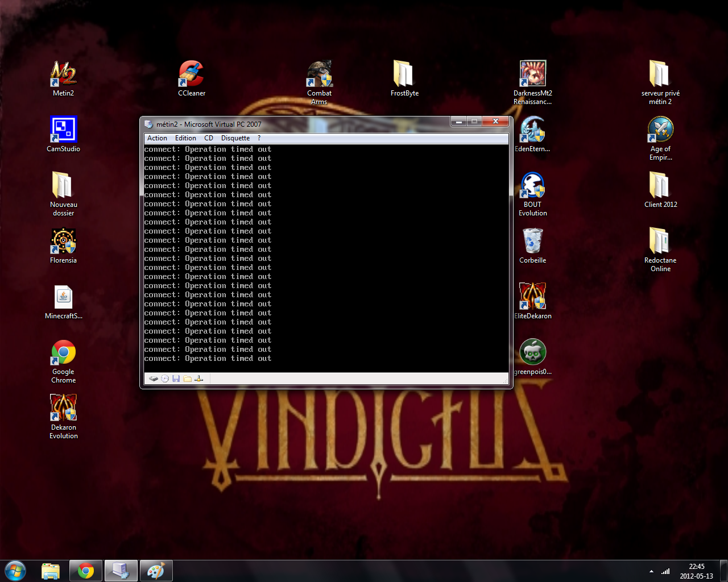Open the Corbeille recycle bin
This screenshot has width=728, height=582.
coord(533,246)
